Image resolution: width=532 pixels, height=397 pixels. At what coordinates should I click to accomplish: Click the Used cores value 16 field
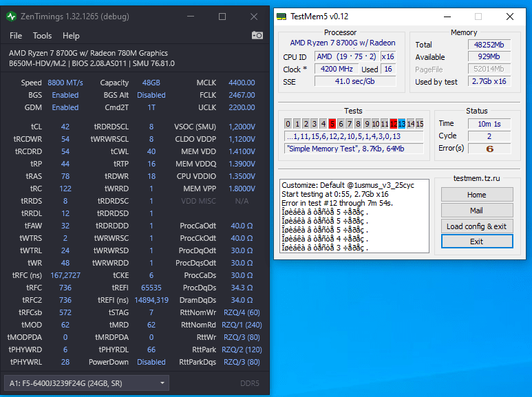click(x=388, y=69)
